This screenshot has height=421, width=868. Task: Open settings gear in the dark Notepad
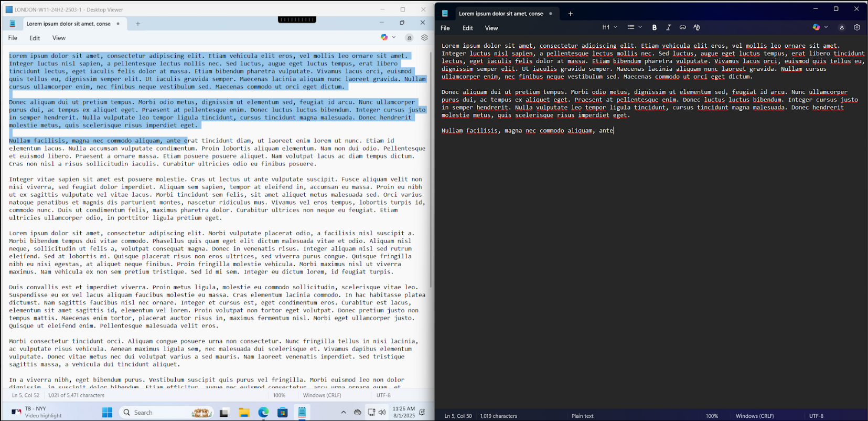(x=857, y=27)
